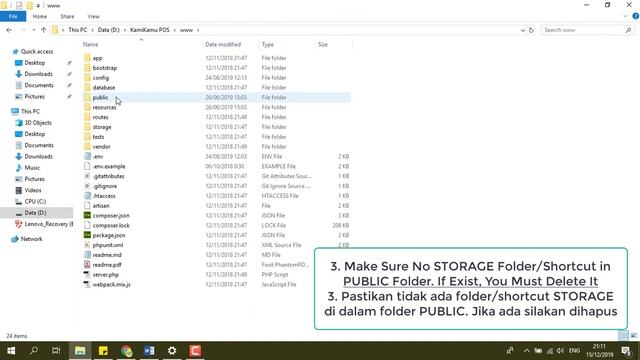Image resolution: width=640 pixels, height=360 pixels.
Task: Switch to large icons view button
Action: [x=633, y=336]
